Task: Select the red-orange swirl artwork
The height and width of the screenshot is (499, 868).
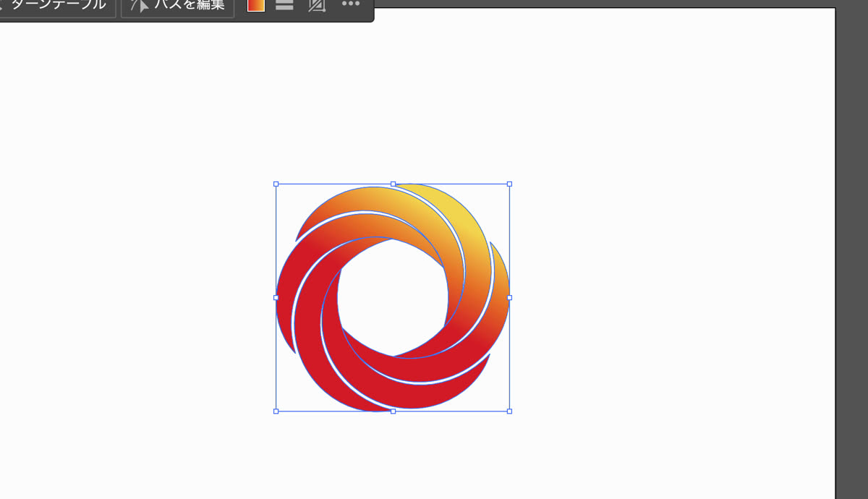Action: [x=393, y=297]
